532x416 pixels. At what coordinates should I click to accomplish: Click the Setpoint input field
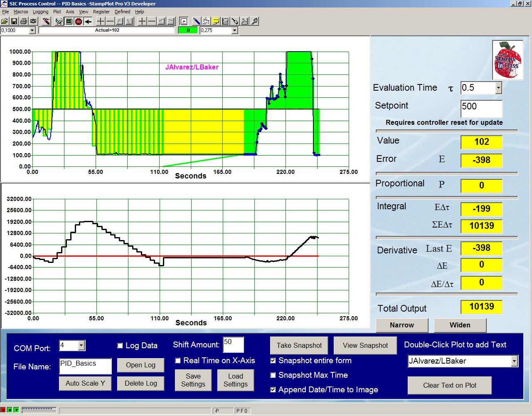click(481, 108)
